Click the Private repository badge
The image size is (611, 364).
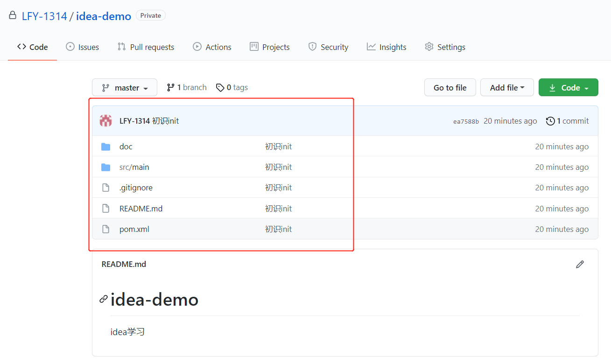point(151,15)
